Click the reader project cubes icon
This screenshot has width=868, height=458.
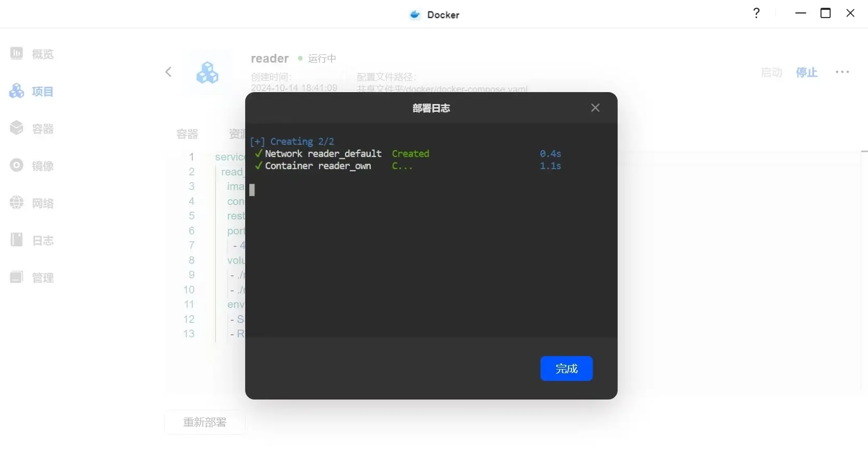207,72
